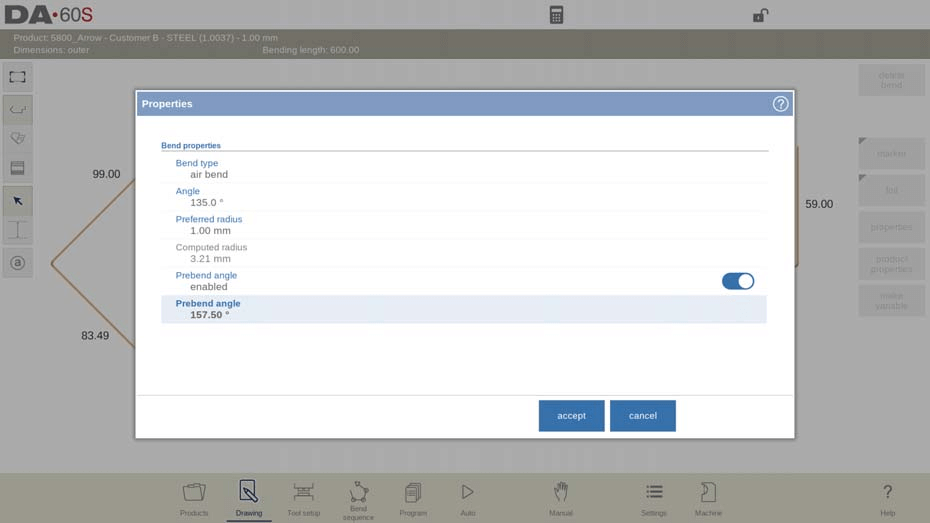Click the circled 'a' tool icon

[x=18, y=263]
